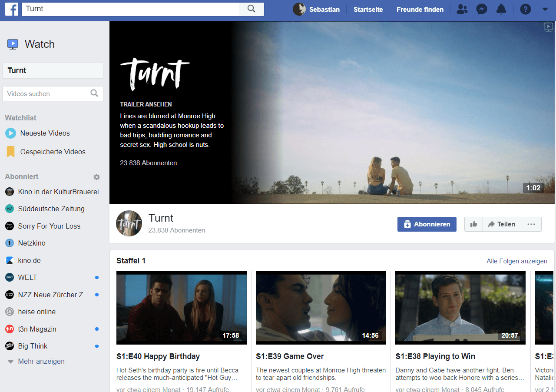
Task: Open the help question mark icon
Action: tap(526, 9)
